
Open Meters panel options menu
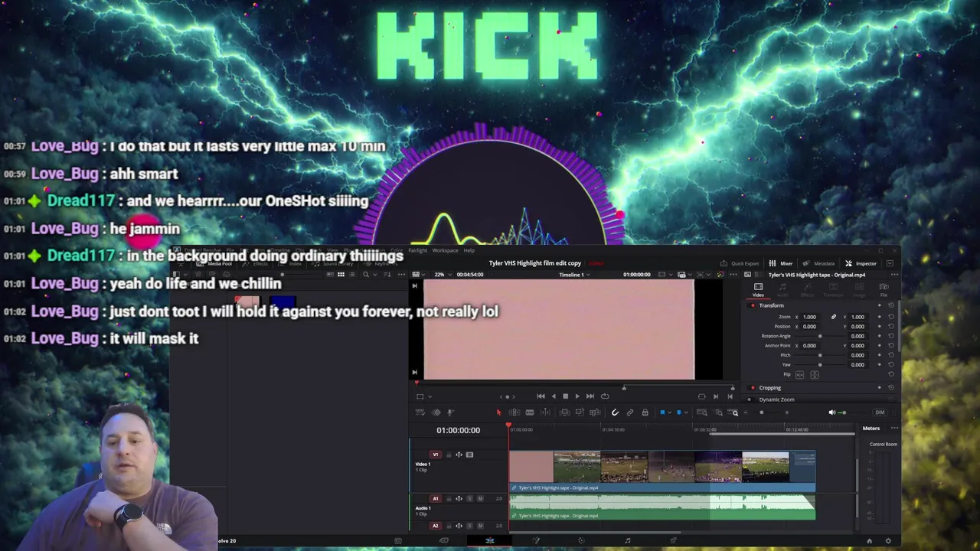[893, 429]
